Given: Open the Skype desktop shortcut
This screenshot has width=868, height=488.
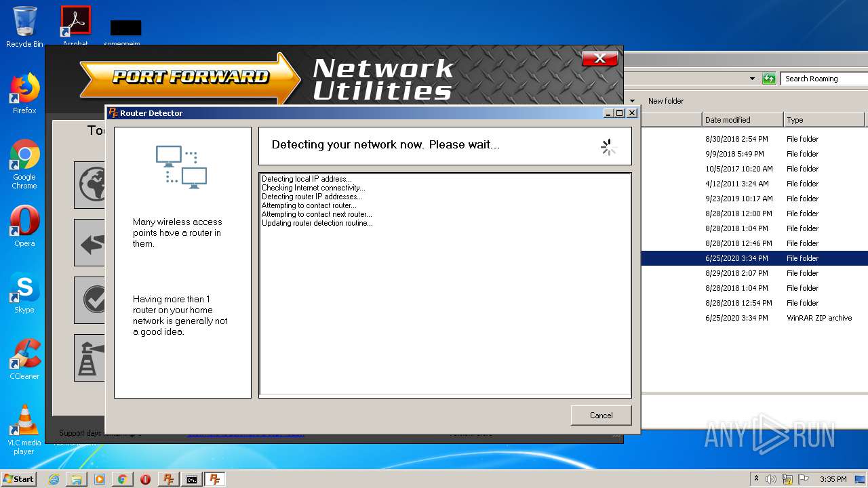Looking at the screenshot, I should 24,293.
